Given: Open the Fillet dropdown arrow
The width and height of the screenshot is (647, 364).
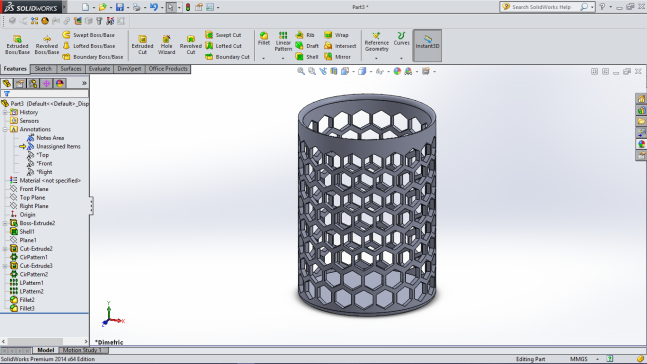Looking at the screenshot, I should click(263, 59).
